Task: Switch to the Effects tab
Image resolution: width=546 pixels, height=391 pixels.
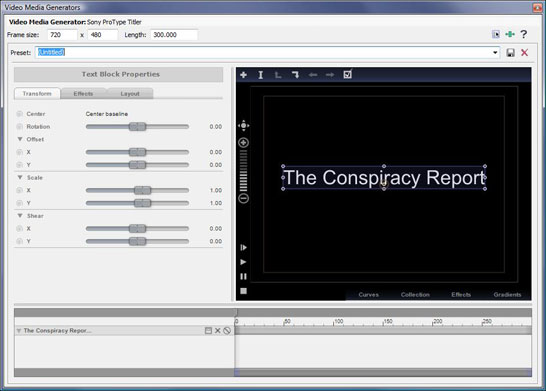Action: click(x=83, y=94)
